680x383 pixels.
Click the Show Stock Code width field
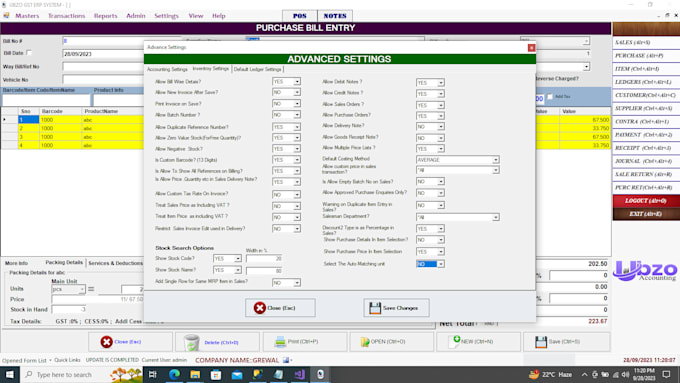(264, 259)
